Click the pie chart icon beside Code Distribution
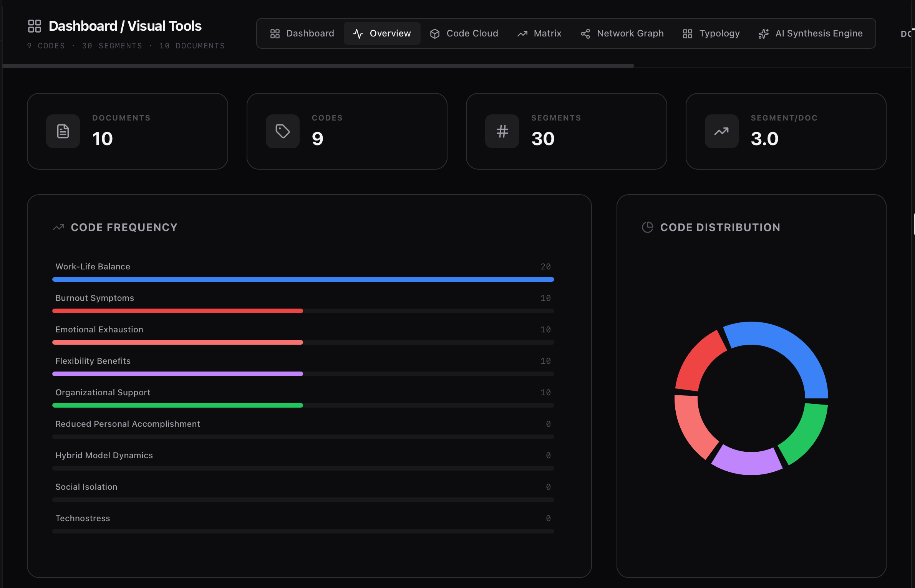 pyautogui.click(x=647, y=227)
